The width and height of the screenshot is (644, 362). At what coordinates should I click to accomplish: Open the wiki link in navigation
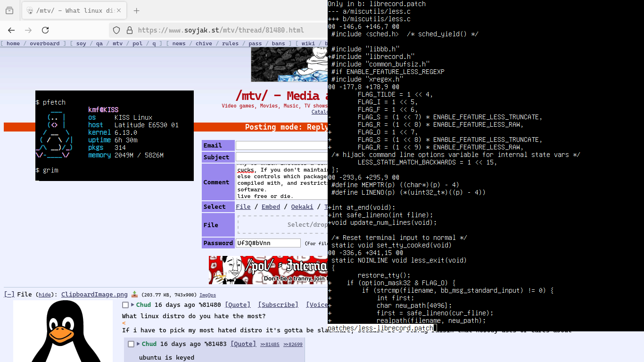tap(308, 43)
